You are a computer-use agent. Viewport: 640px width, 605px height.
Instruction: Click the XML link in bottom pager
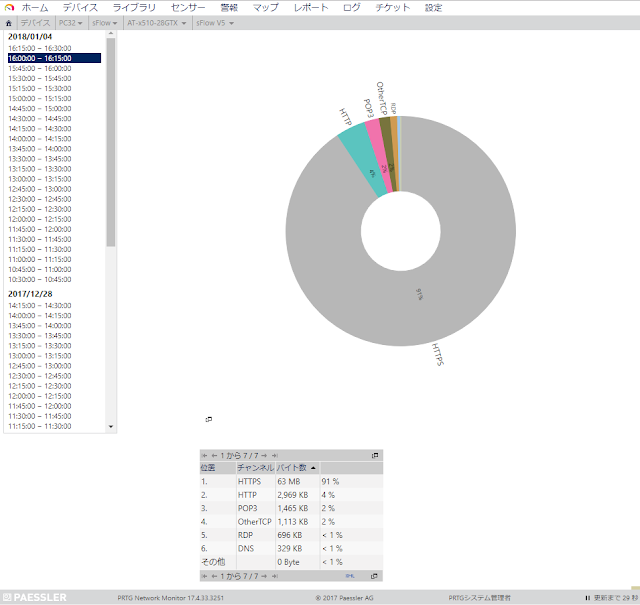(350, 576)
